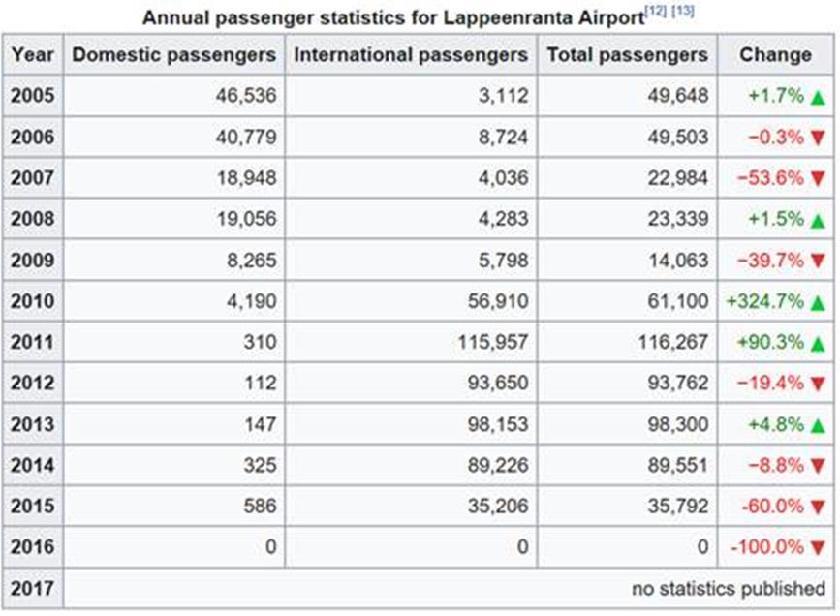Select the Domestic passengers column header
This screenshot has height=616, width=840.
pos(174,54)
